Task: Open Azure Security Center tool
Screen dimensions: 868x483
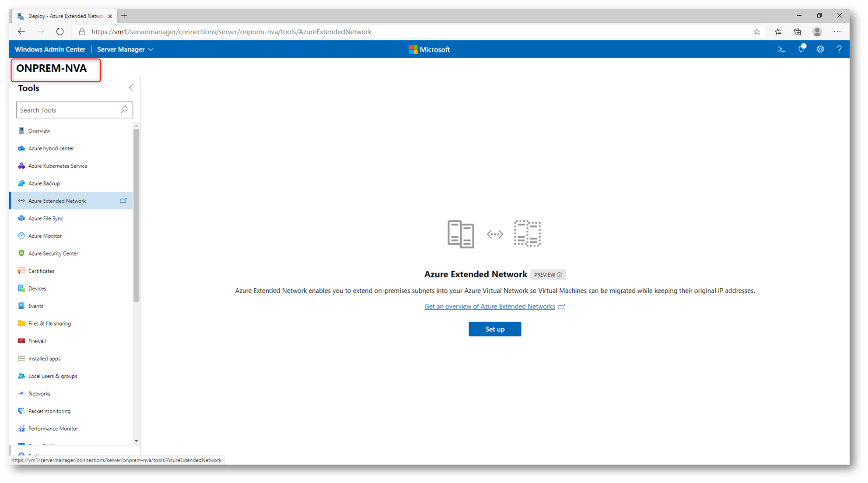Action: point(71,253)
